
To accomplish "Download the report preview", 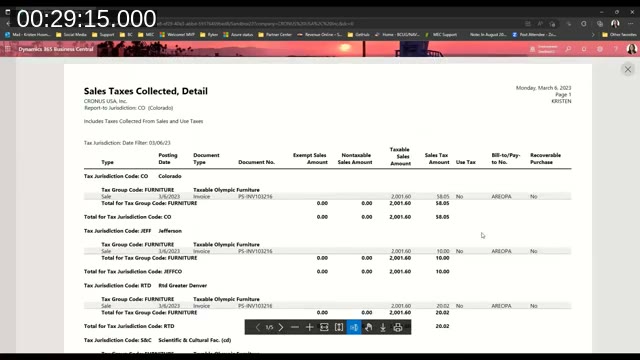I will click(383, 327).
